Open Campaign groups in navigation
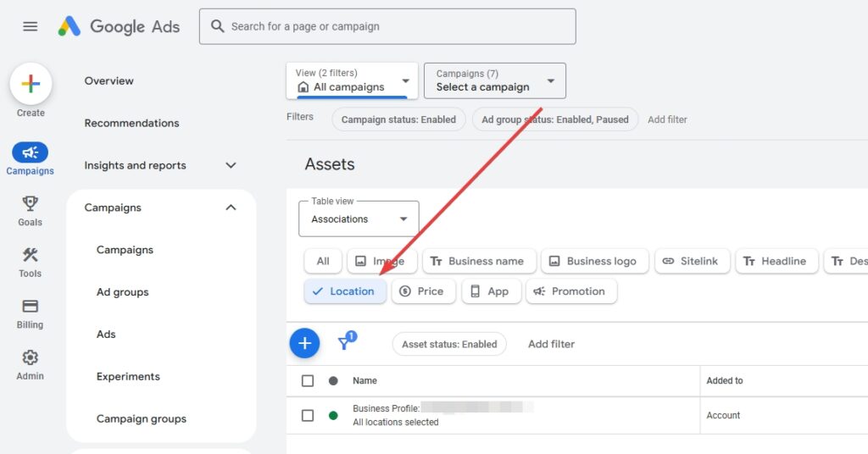The width and height of the screenshot is (868, 454). (x=142, y=418)
